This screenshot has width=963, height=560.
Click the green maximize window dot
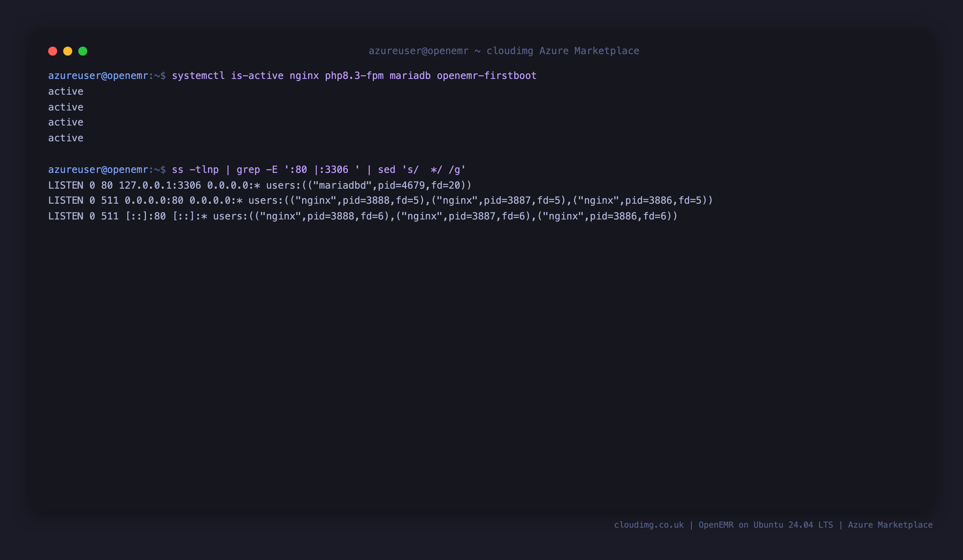[x=83, y=51]
